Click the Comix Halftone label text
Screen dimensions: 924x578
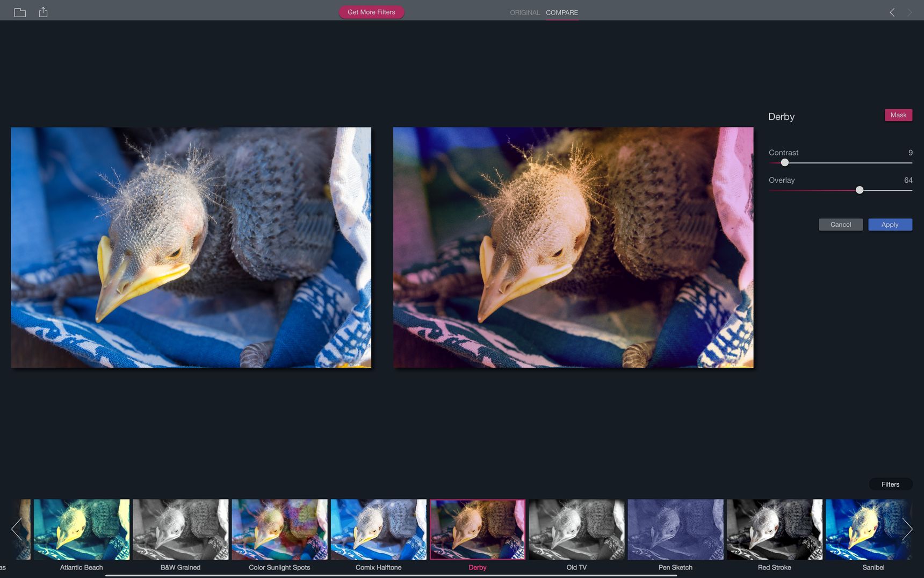click(x=379, y=567)
